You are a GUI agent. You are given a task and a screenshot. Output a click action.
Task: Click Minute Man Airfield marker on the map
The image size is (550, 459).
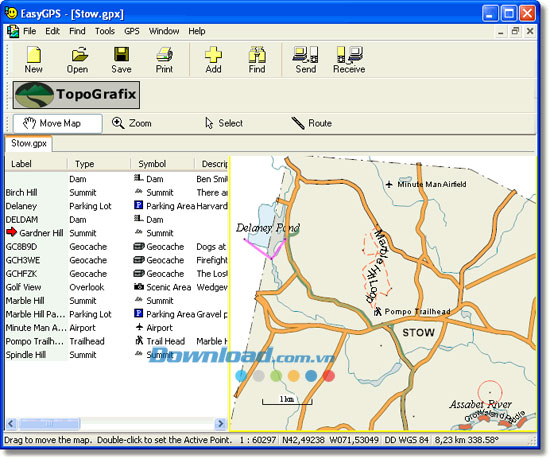[x=389, y=184]
